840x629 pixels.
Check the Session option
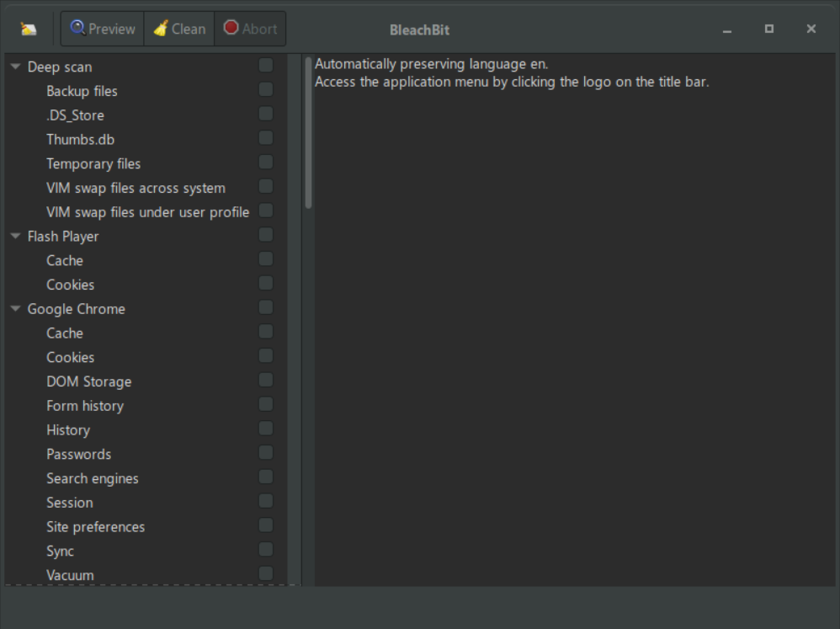coord(266,501)
